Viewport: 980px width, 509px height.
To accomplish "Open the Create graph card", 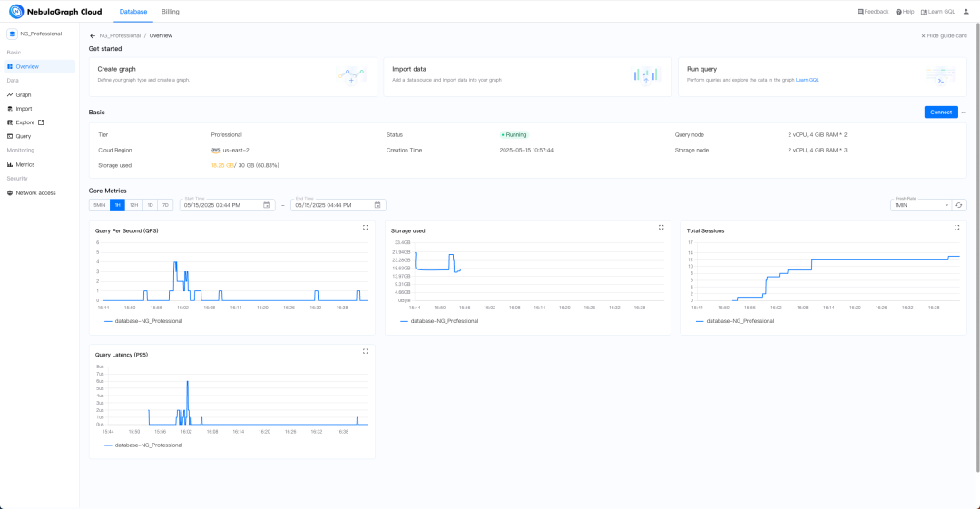I will tap(233, 77).
